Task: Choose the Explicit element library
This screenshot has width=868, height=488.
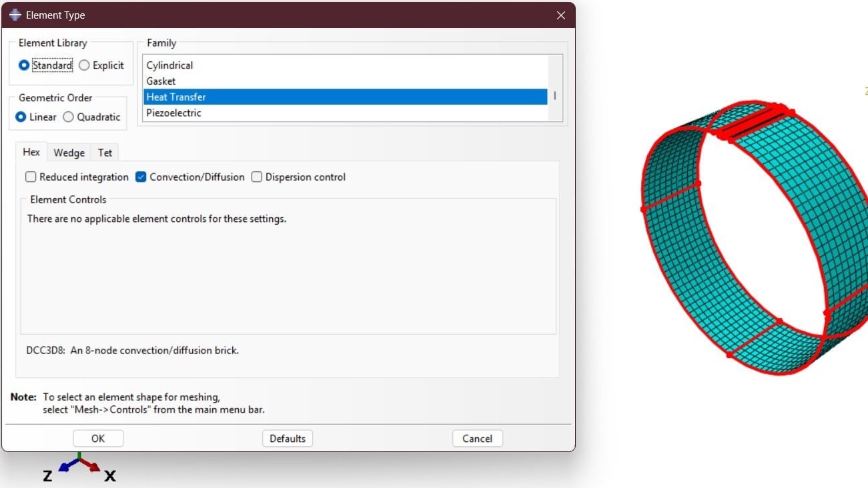Action: (x=85, y=65)
